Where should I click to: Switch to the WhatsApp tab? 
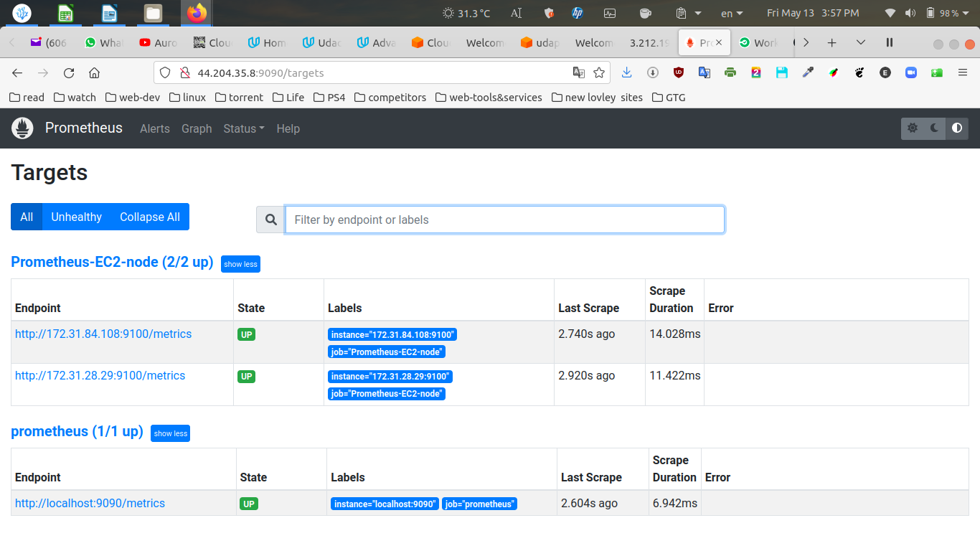pyautogui.click(x=103, y=43)
